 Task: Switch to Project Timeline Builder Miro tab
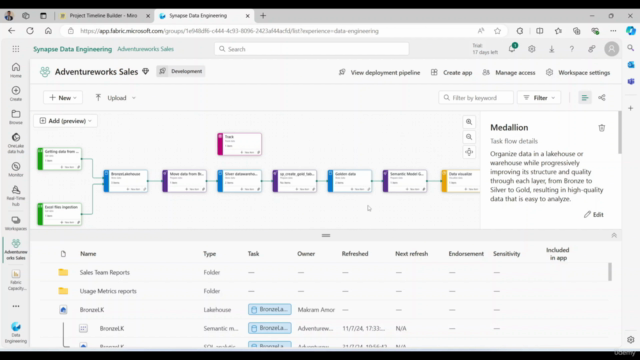[x=103, y=16]
